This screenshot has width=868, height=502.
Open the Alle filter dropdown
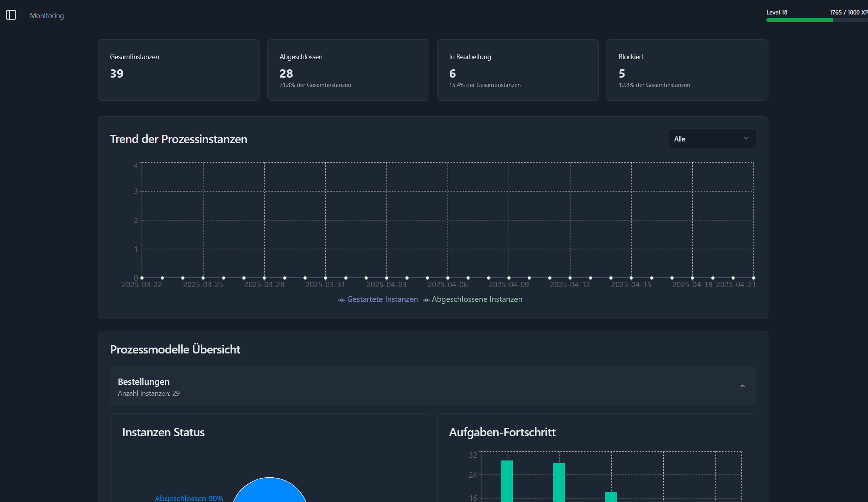711,138
